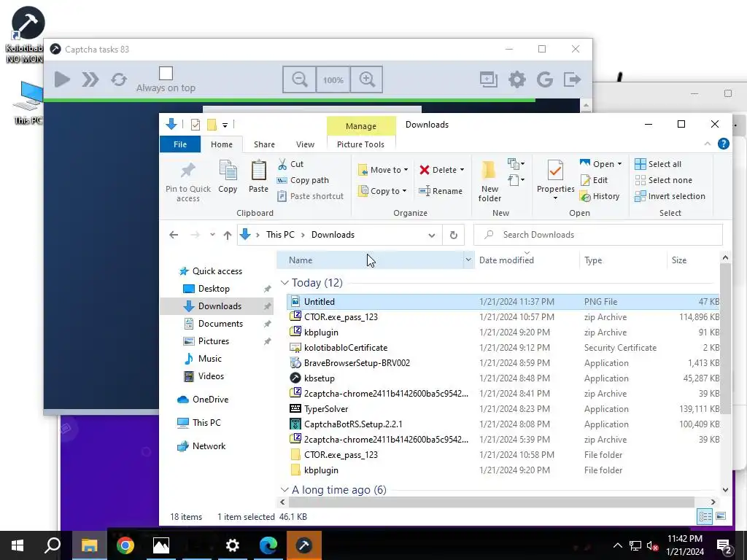Image resolution: width=747 pixels, height=560 pixels.
Task: Go up one folder level arrow
Action: tap(228, 235)
